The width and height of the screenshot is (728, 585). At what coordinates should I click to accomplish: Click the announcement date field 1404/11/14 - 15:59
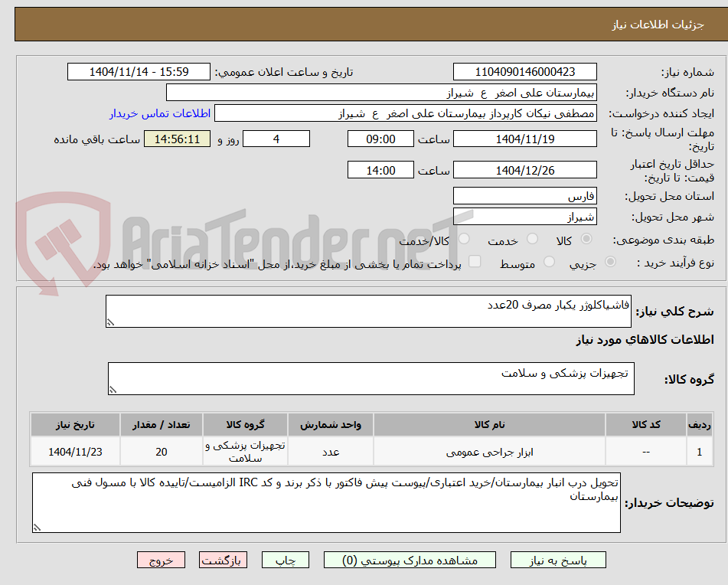point(139,72)
